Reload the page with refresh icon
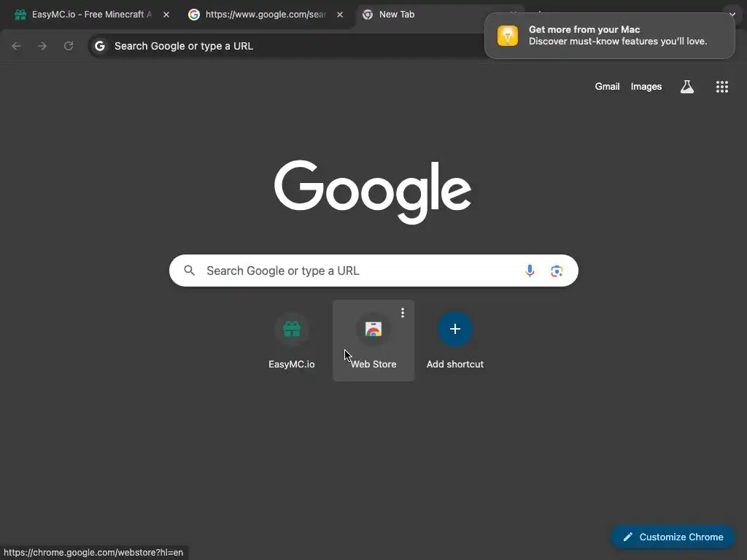The image size is (747, 560). click(x=69, y=46)
